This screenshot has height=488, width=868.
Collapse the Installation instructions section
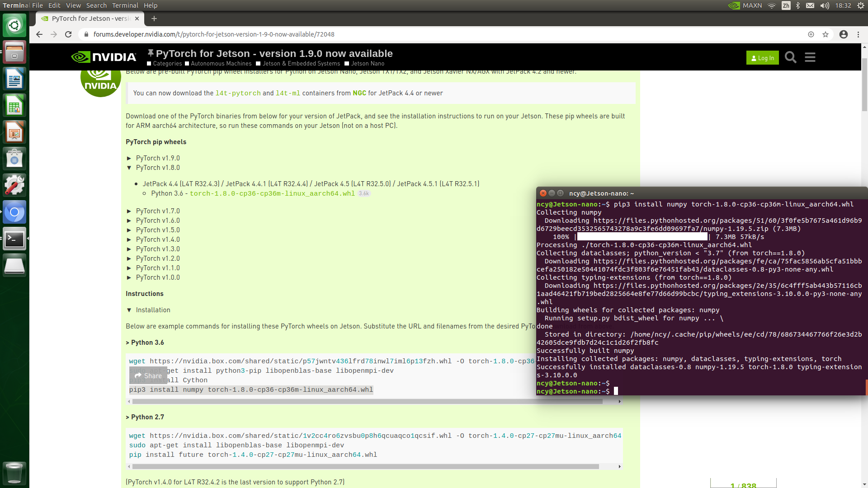[148, 310]
